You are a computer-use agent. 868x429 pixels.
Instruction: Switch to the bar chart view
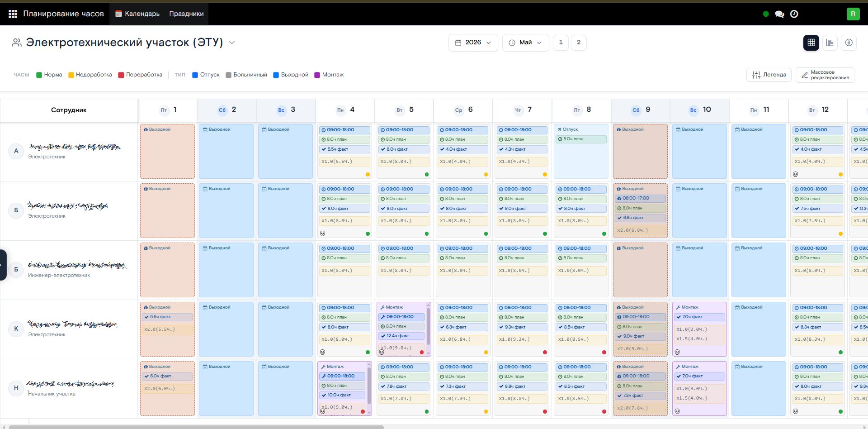click(830, 43)
